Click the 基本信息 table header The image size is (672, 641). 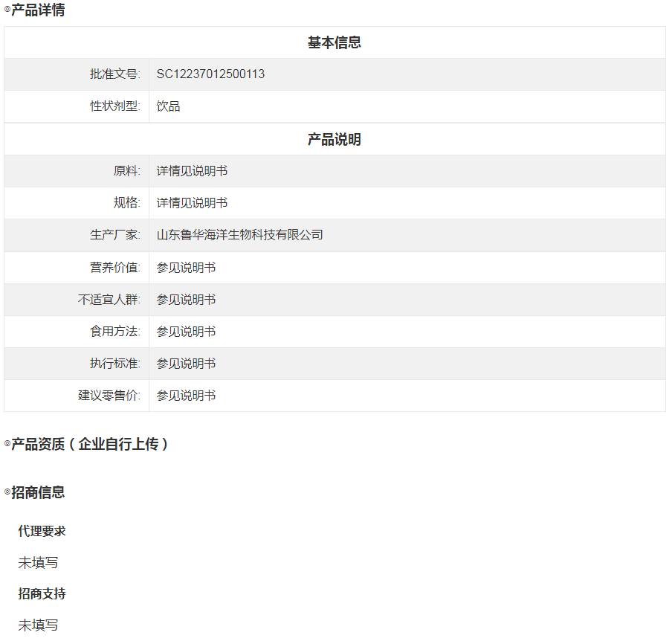click(x=335, y=42)
